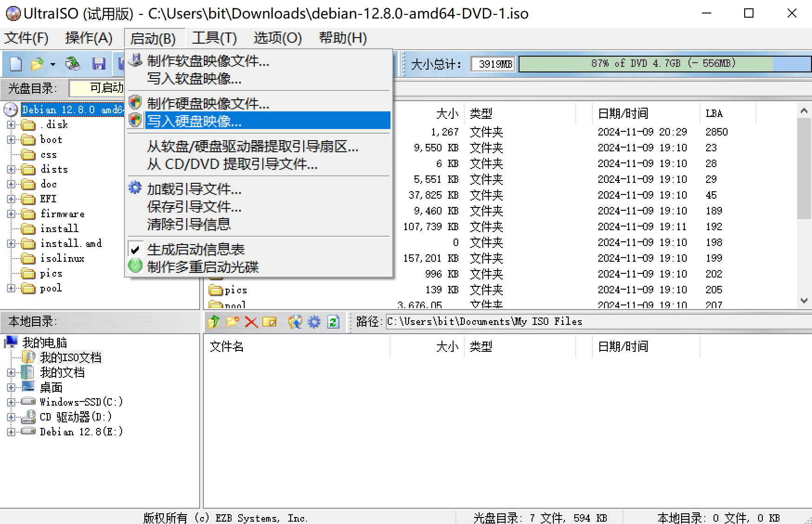Expand the boot folder tree node
Viewport: 812px width, 524px height.
pyautogui.click(x=11, y=140)
